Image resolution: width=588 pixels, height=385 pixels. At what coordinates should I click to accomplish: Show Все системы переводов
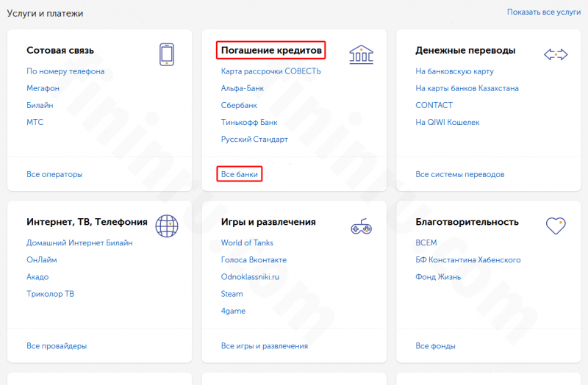point(460,174)
